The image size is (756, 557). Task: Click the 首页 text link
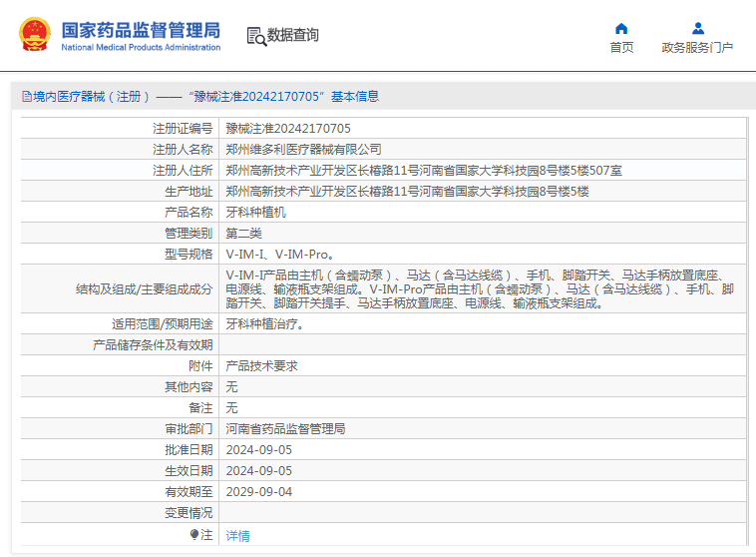621,47
